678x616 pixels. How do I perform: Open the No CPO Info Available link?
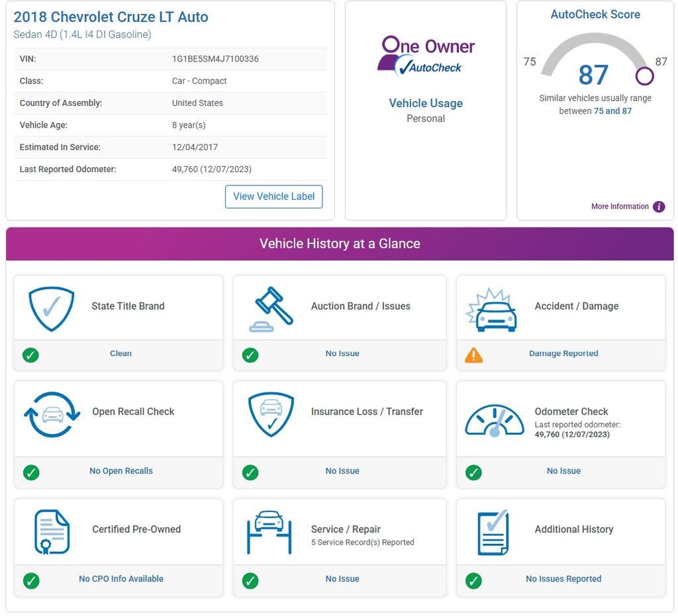point(121,579)
